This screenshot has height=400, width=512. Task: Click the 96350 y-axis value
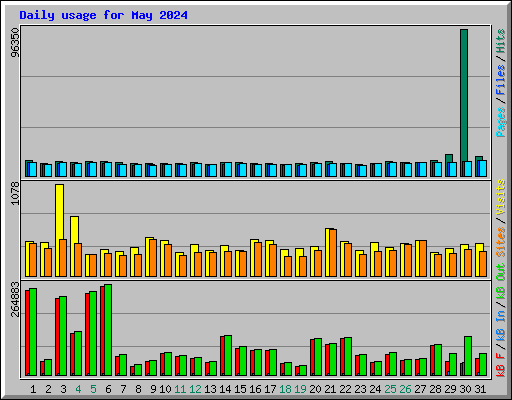tap(15, 43)
